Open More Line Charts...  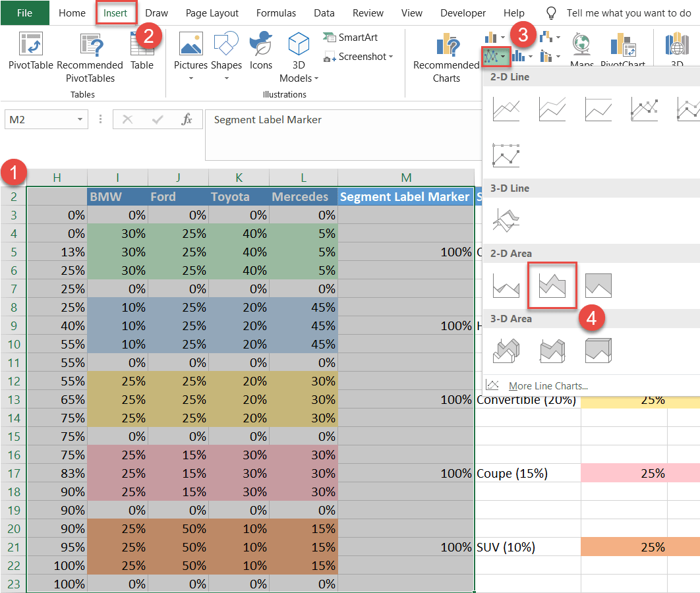click(x=548, y=386)
